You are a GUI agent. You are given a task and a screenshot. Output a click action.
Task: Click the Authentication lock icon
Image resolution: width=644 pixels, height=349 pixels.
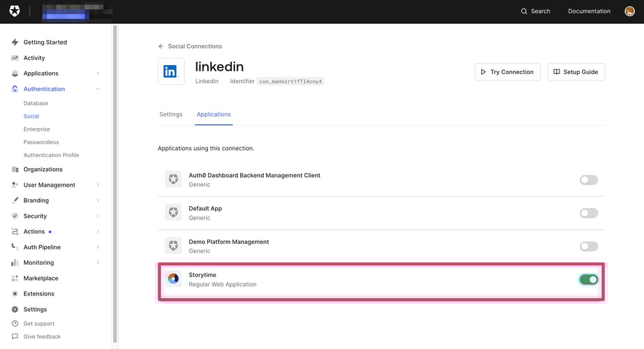[x=15, y=89]
